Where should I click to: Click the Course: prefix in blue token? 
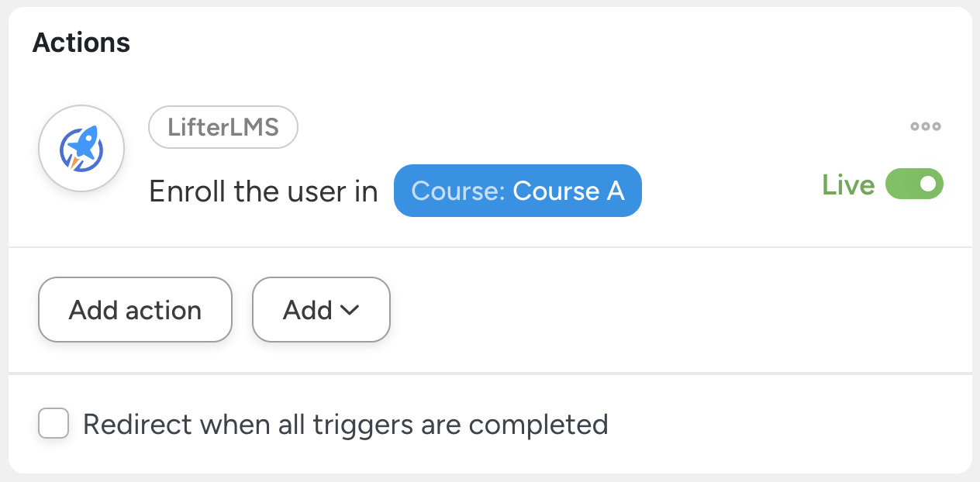point(458,191)
